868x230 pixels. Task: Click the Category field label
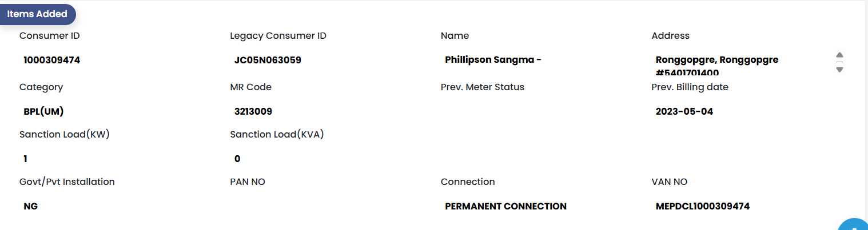pos(41,87)
